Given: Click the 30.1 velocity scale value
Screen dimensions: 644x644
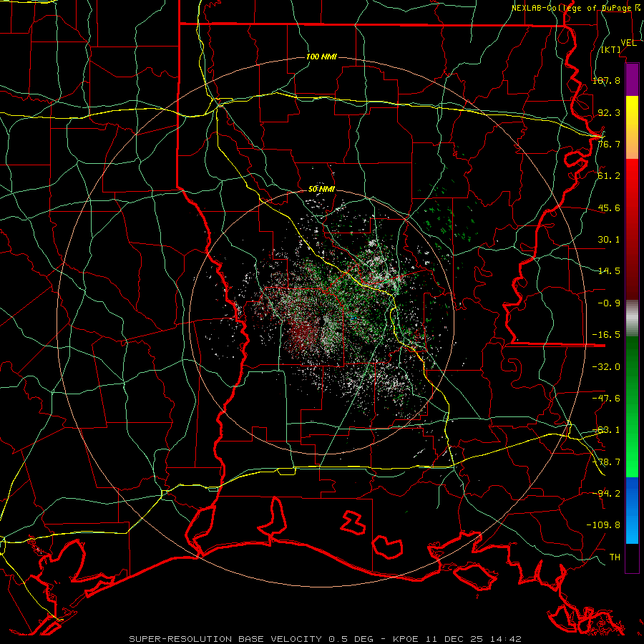Looking at the screenshot, I should pos(609,240).
